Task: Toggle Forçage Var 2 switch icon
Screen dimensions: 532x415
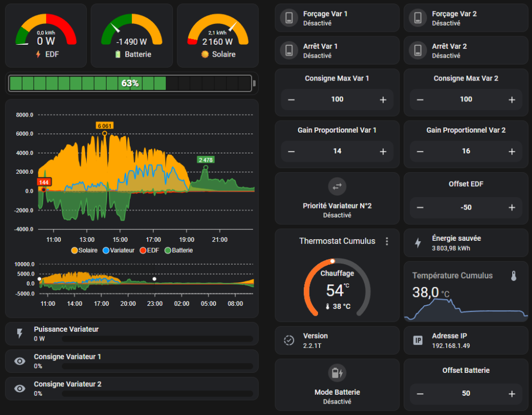Action: [418, 18]
